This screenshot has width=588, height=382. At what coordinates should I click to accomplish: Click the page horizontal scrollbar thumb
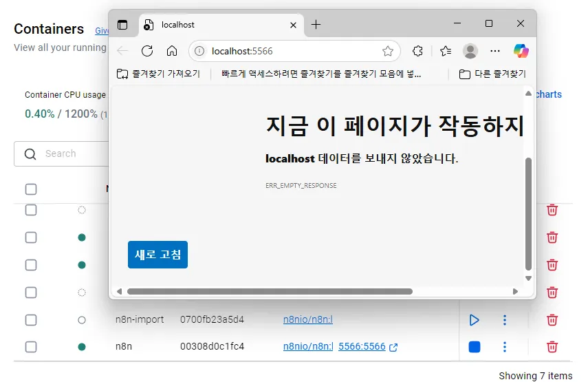pos(270,292)
